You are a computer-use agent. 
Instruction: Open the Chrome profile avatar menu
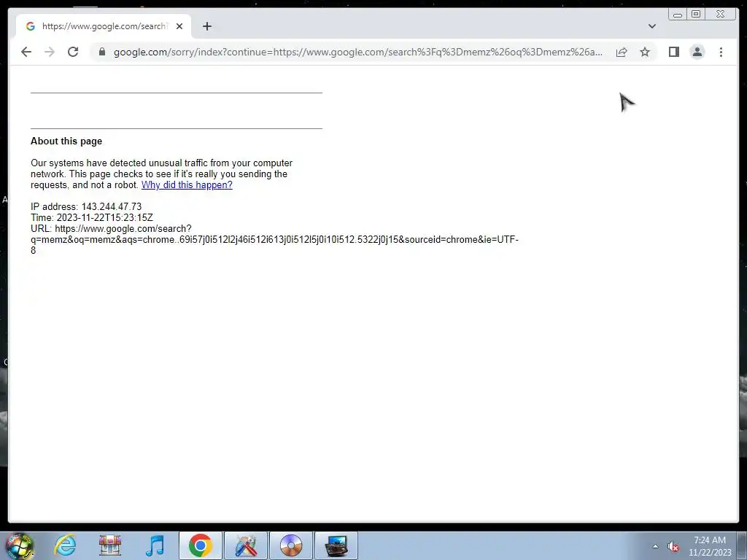tap(697, 52)
